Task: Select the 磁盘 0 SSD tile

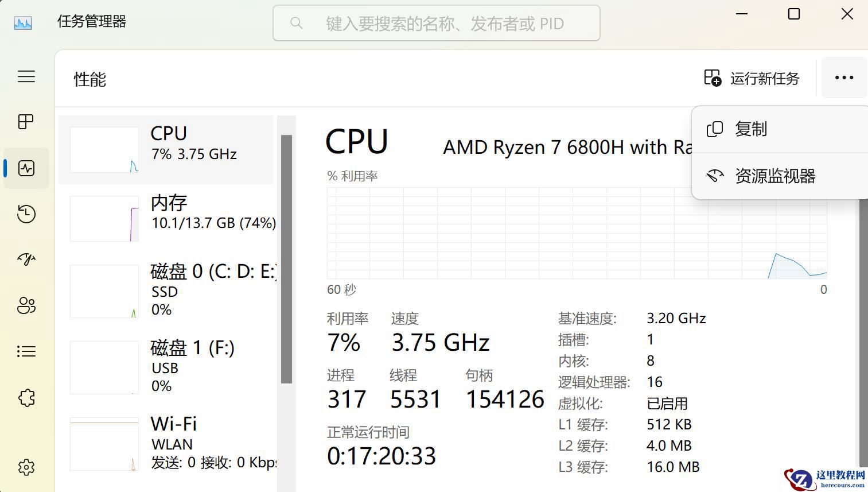Action: [172, 290]
